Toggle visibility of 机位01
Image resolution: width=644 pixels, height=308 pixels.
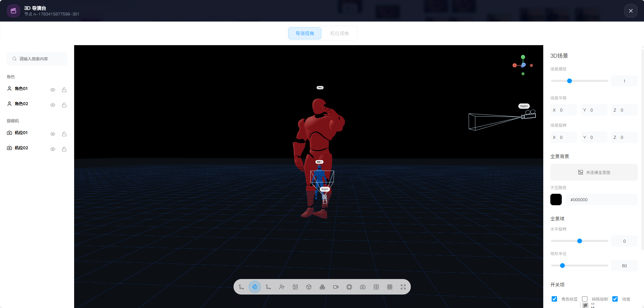coord(53,134)
